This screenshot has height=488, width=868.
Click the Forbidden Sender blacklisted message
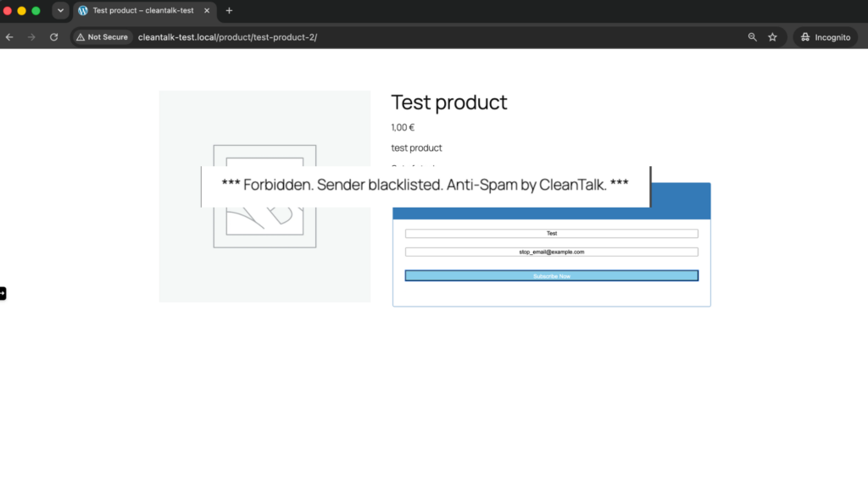click(426, 185)
